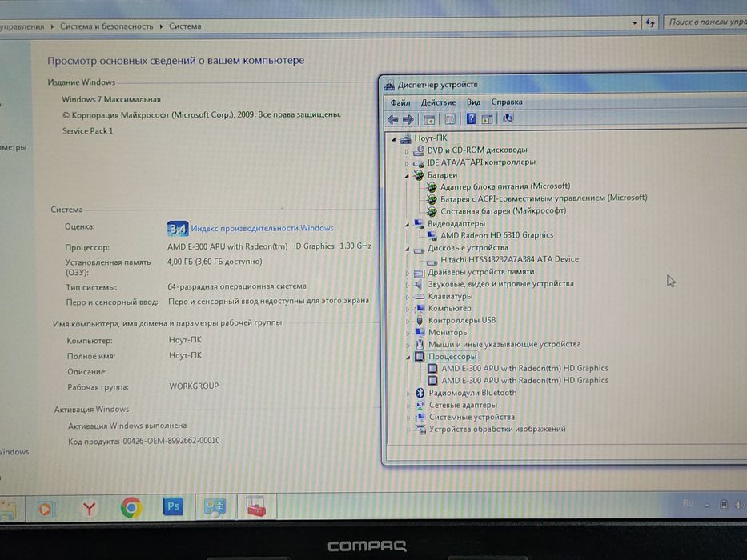
Task: Click the 3,4 performance score badge
Action: 177,229
